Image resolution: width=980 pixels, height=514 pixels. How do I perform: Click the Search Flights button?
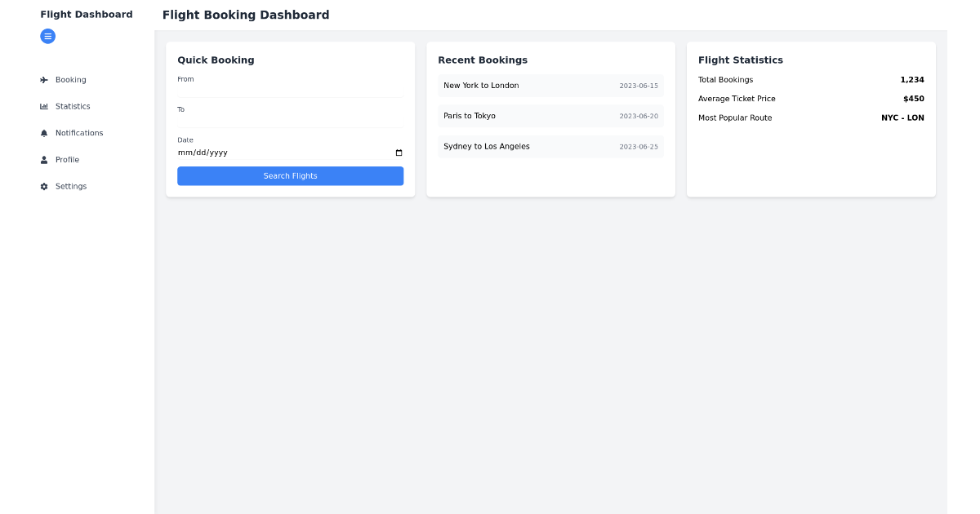tap(290, 175)
